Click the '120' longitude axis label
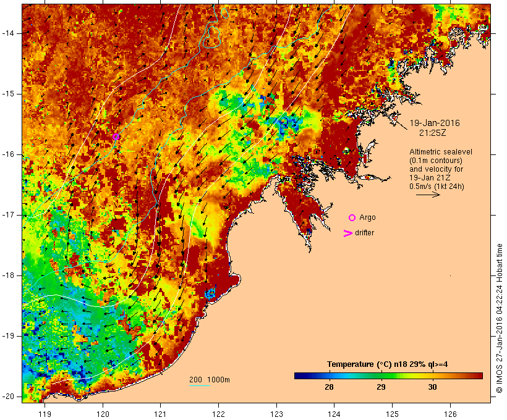This screenshot has width=507, height=420. tap(103, 414)
